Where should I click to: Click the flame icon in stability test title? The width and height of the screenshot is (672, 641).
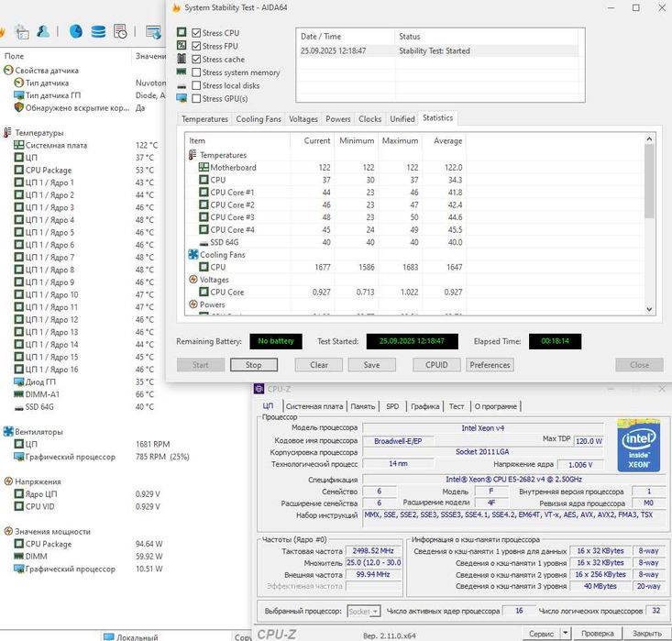(x=176, y=7)
